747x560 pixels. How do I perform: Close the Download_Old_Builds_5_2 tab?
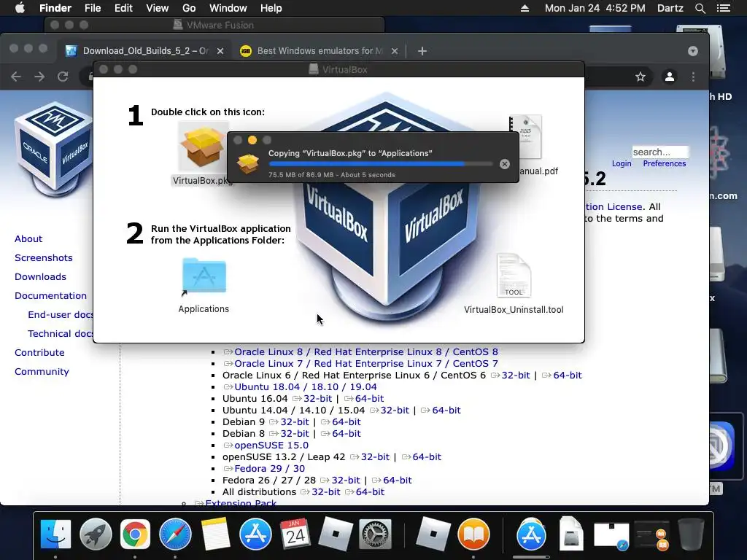(220, 51)
